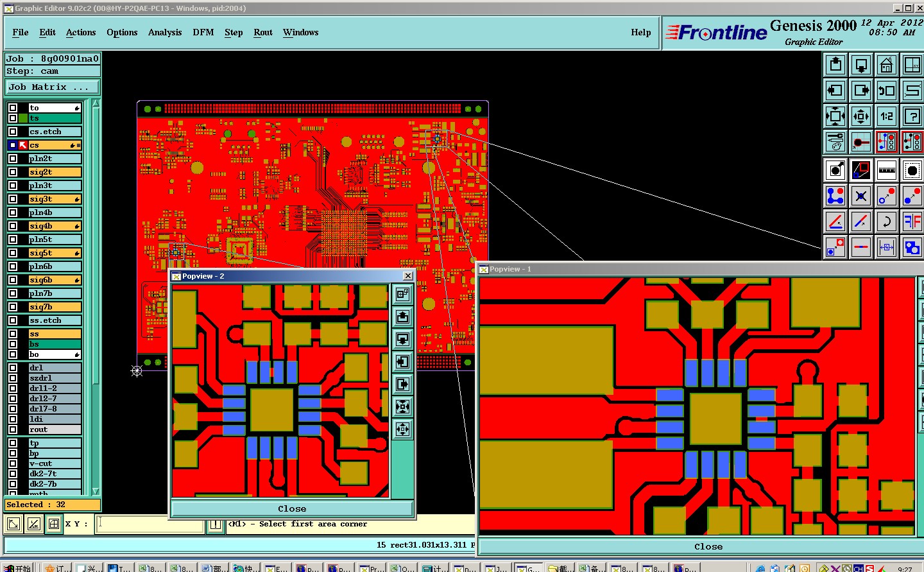This screenshot has width=924, height=572.
Task: Click the pan up icon in Popview-2
Action: click(402, 316)
